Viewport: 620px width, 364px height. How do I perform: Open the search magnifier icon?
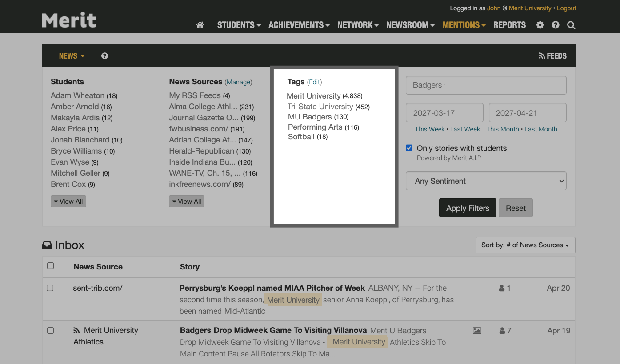571,25
